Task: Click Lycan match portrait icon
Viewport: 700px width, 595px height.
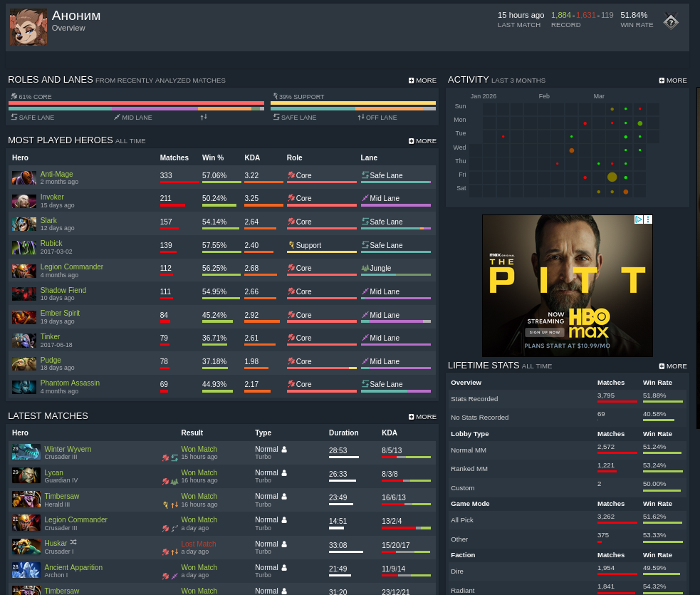Action: tap(26, 475)
